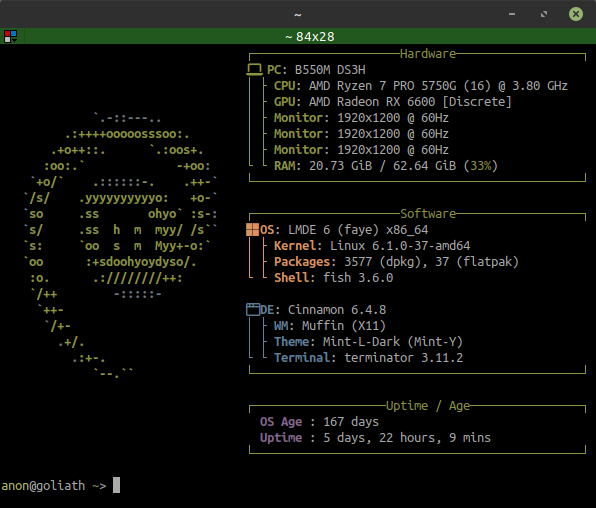Click the shell text "fish 3.6.0"
Screen dimensions: 596x508
pos(358,278)
